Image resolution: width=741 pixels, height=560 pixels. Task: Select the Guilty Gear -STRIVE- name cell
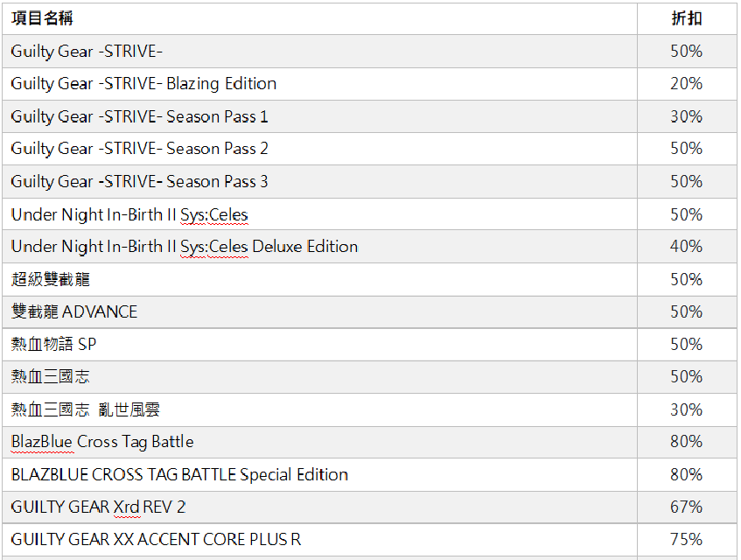click(x=87, y=52)
